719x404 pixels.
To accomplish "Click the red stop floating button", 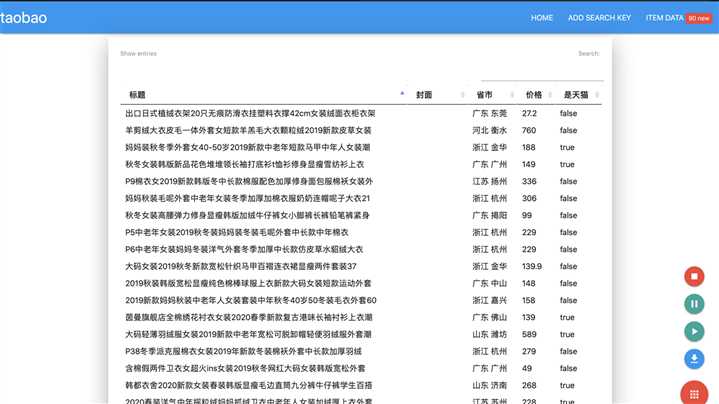I will pyautogui.click(x=694, y=277).
